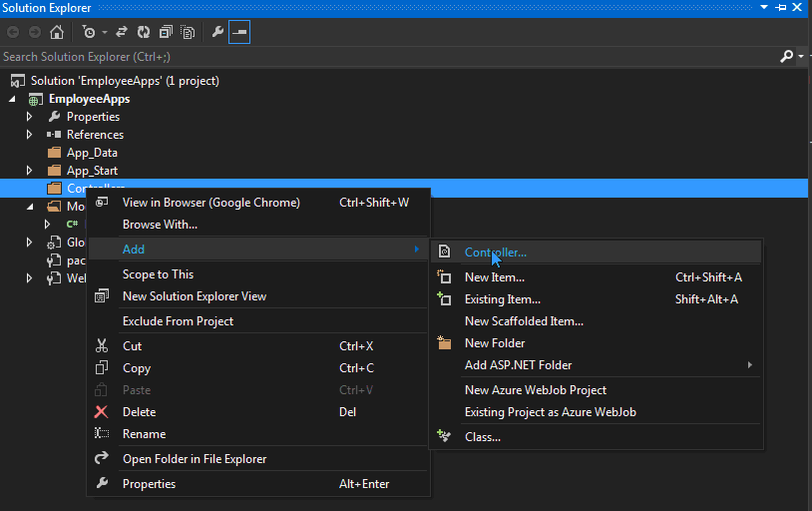Expand the Web.config node
812x511 pixels.
pos(30,278)
